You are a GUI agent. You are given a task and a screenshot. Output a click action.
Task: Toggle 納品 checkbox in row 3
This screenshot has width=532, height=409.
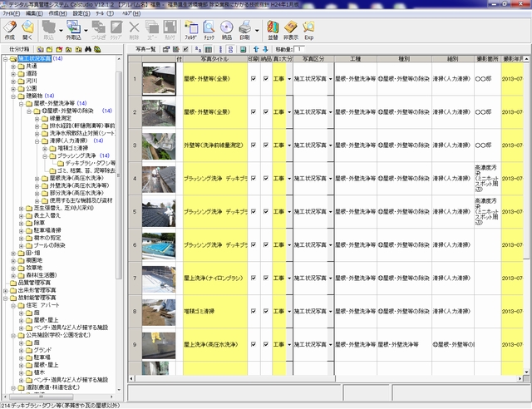(265, 145)
